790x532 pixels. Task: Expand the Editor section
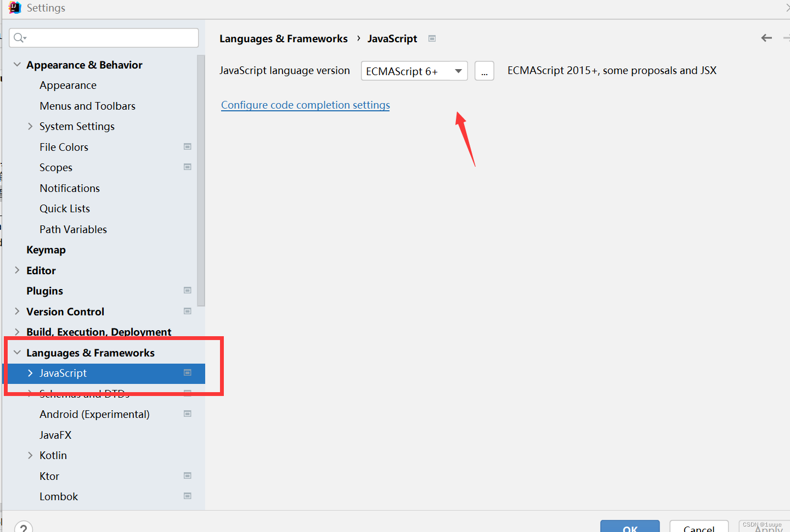tap(17, 270)
